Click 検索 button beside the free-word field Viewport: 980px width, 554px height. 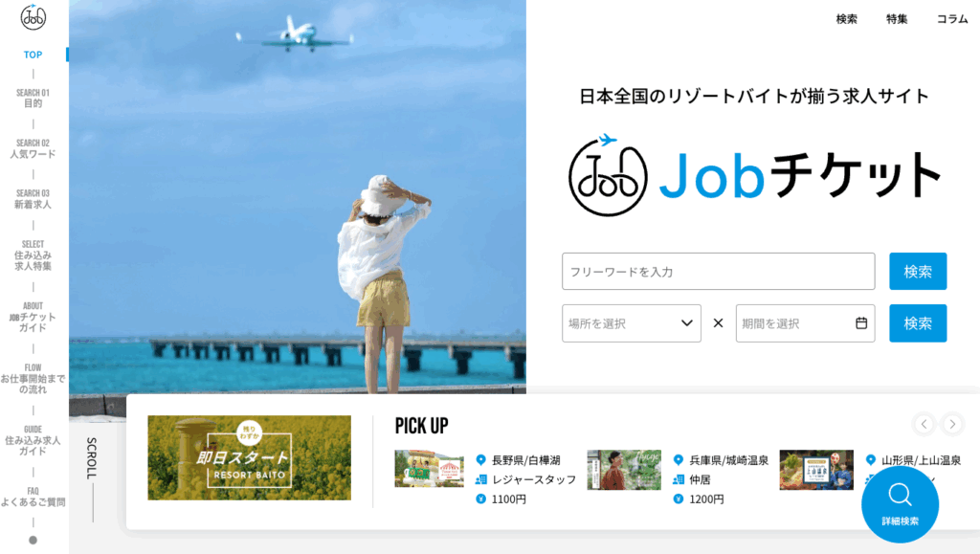coord(918,271)
